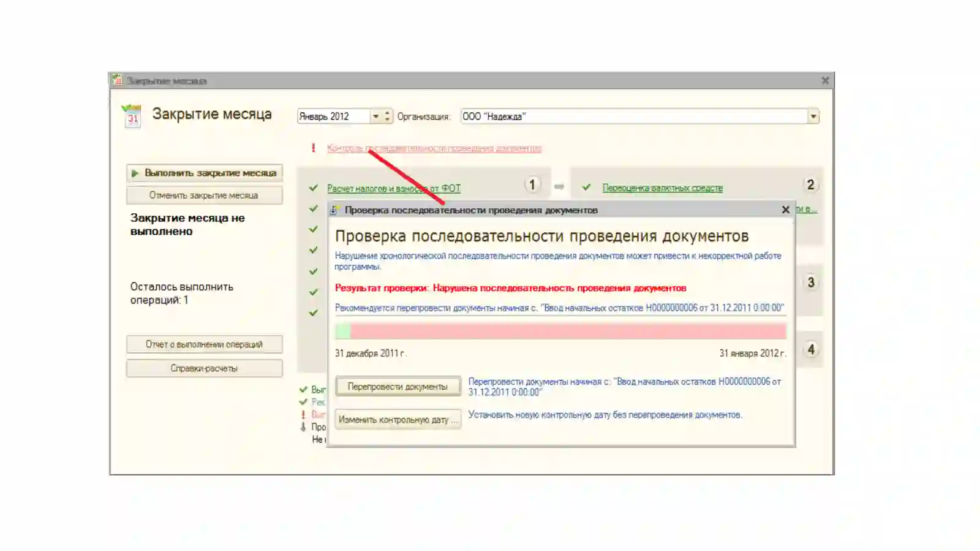Click the arrow between stage 1 and 2
980x551 pixels.
coord(559,186)
